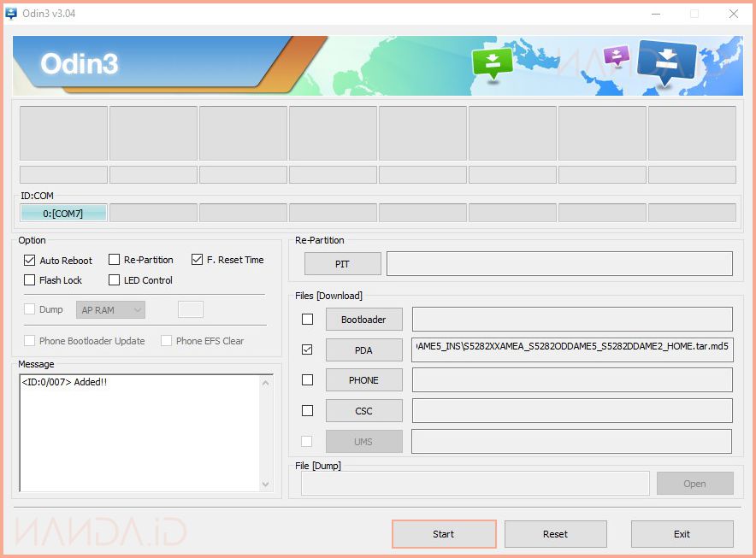Tick the Bootloader file checkbox
756x558 pixels.
click(x=307, y=320)
